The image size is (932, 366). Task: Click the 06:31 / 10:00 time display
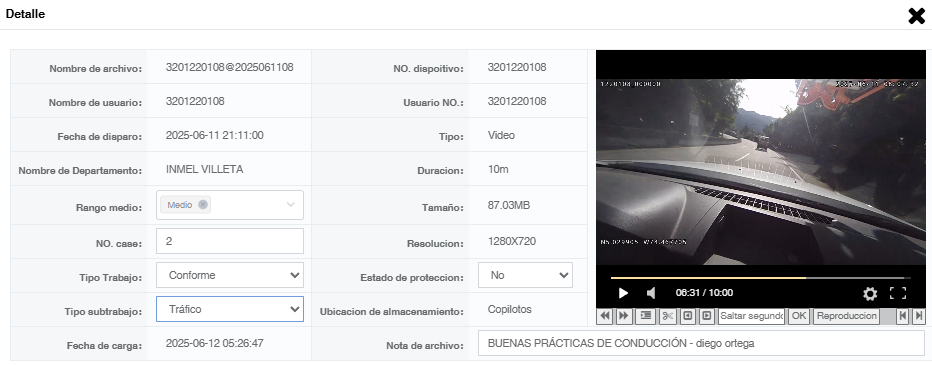click(x=704, y=293)
